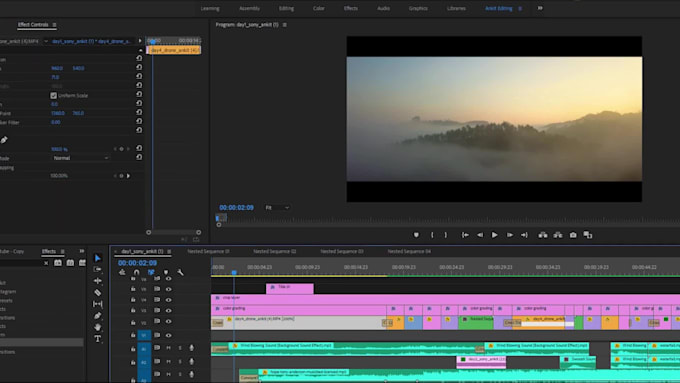Select the Hand tool

(x=98, y=327)
